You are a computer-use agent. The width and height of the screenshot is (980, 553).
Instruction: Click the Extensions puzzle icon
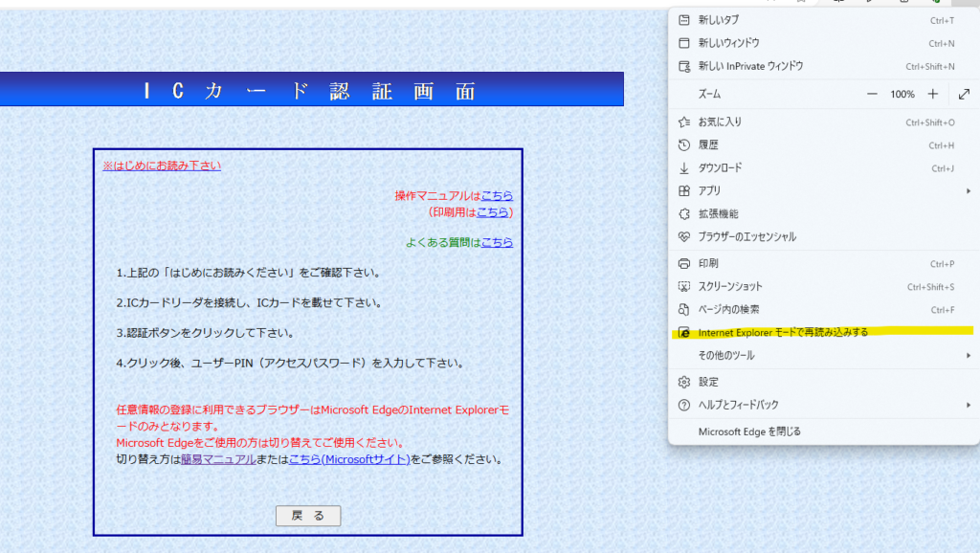[x=683, y=214]
